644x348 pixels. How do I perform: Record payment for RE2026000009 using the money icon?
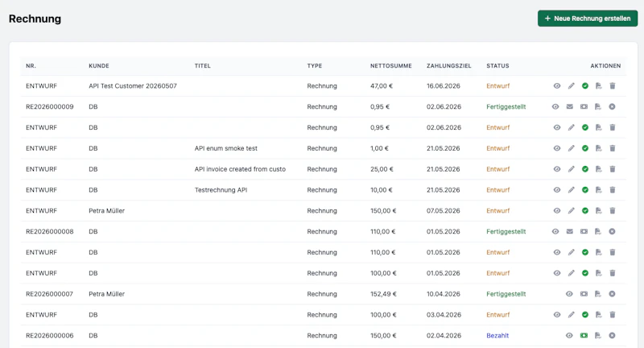click(x=584, y=107)
